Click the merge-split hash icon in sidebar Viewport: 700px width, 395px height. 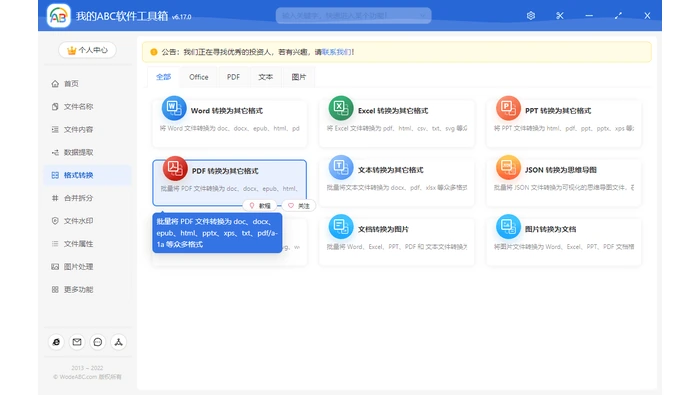(55, 198)
